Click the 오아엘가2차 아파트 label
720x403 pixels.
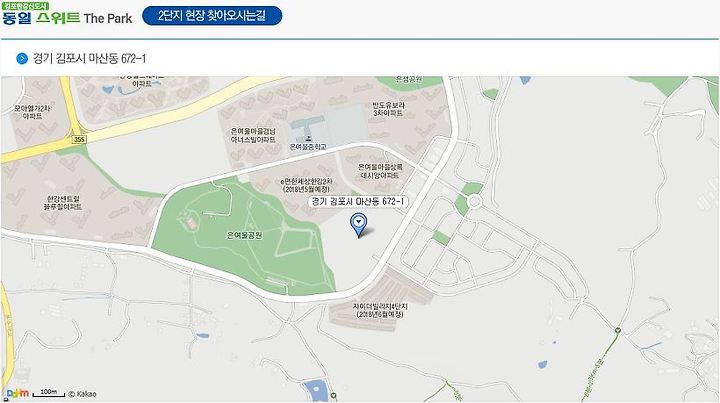click(x=32, y=112)
